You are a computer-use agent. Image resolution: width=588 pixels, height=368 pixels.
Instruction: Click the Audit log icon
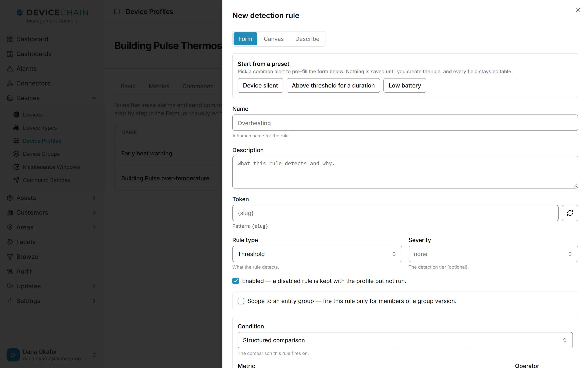click(10, 271)
